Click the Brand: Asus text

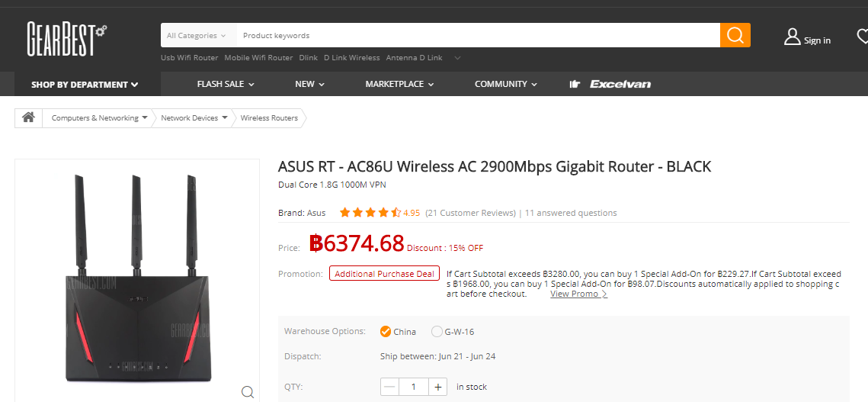coord(302,213)
